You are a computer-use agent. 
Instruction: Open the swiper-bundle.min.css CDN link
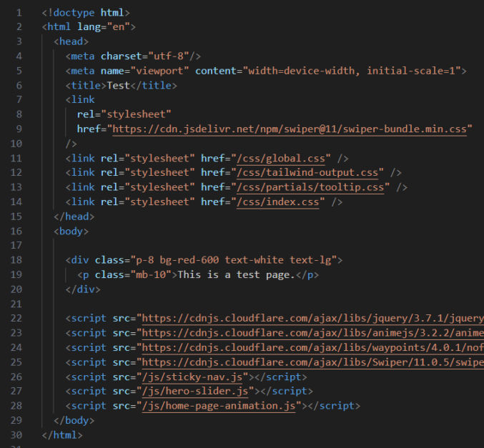[290, 129]
